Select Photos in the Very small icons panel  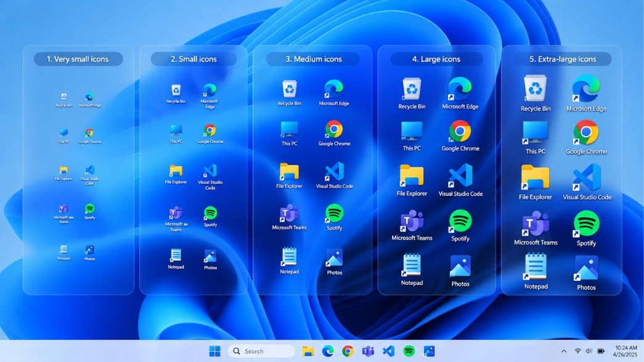[89, 253]
